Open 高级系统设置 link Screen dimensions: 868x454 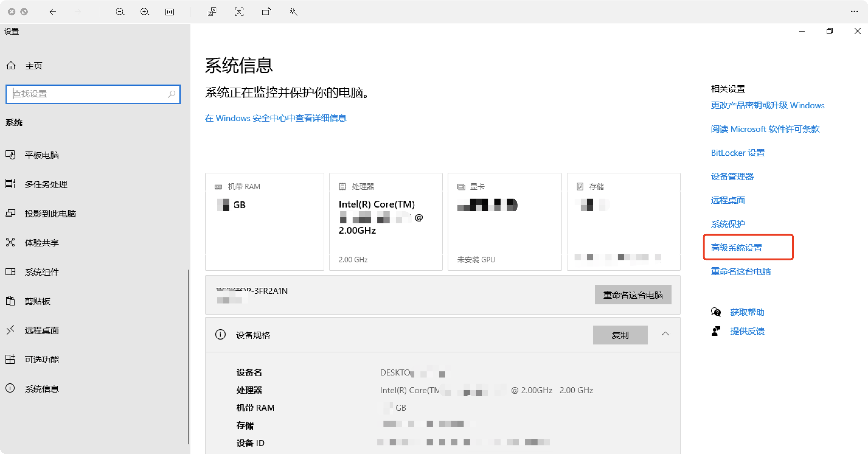(x=737, y=248)
